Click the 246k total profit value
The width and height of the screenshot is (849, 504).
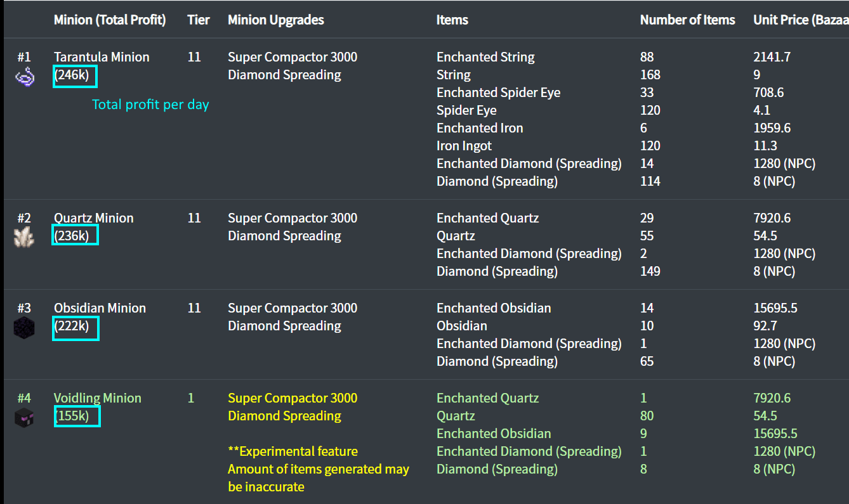tap(76, 75)
